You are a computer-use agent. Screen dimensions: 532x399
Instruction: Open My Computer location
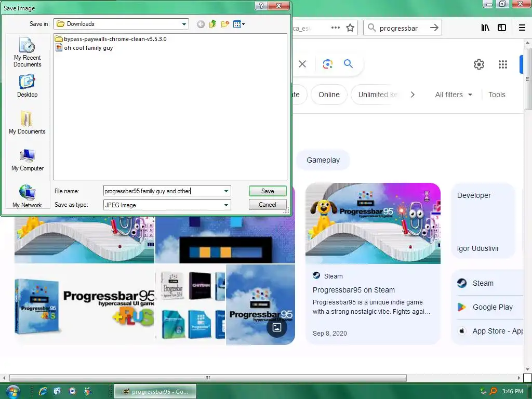[x=27, y=160]
